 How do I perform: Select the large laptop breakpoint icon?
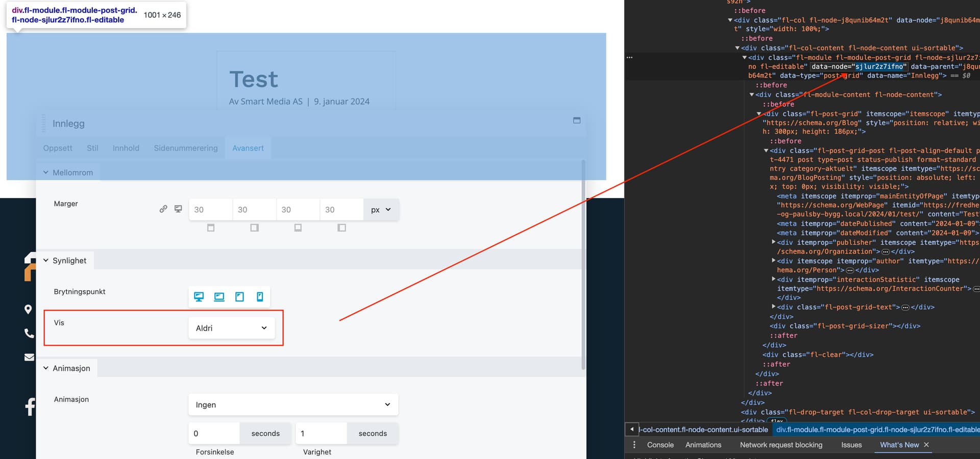tap(219, 297)
